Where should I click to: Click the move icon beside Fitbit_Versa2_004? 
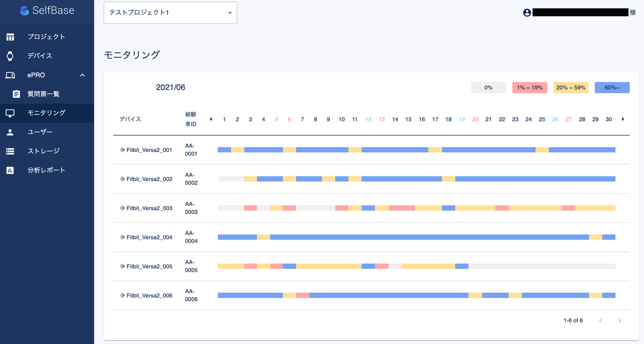122,237
